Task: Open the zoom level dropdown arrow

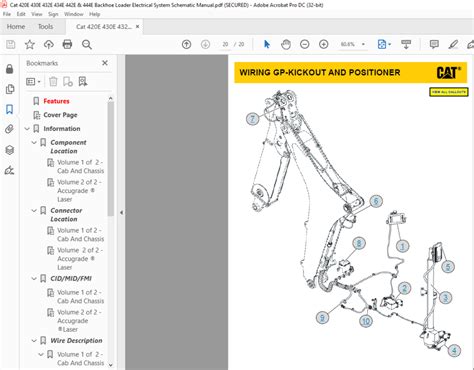Action: tap(363, 44)
